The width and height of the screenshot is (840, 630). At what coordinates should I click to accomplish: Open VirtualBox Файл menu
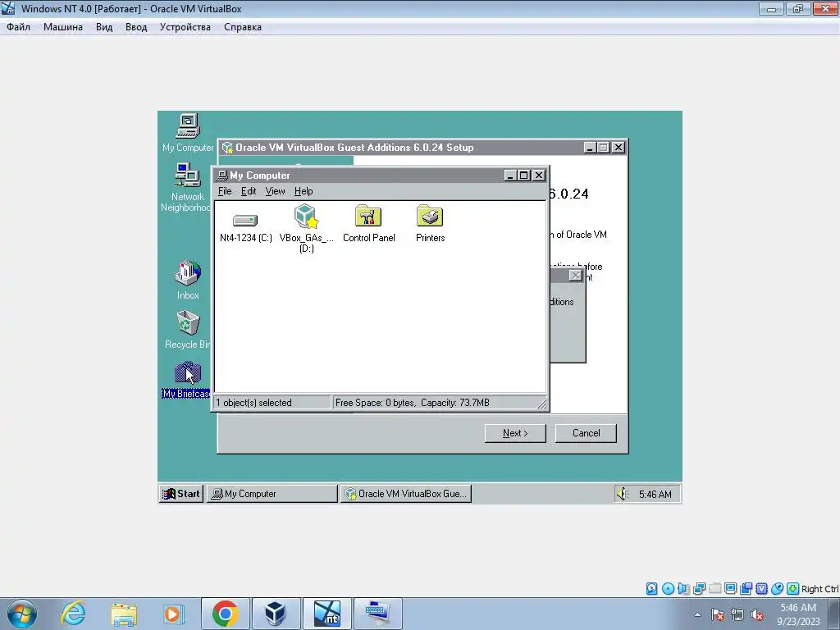pos(19,27)
